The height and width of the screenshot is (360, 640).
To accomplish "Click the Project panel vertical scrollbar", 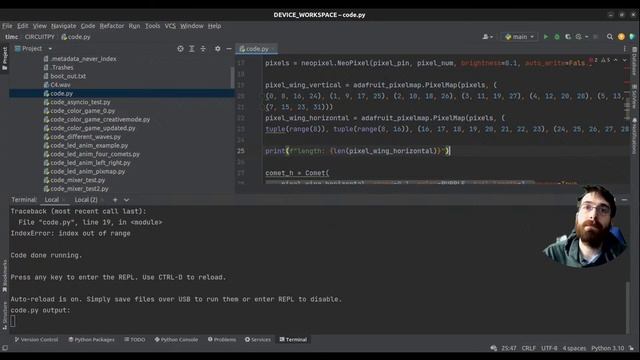I will click(x=232, y=78).
